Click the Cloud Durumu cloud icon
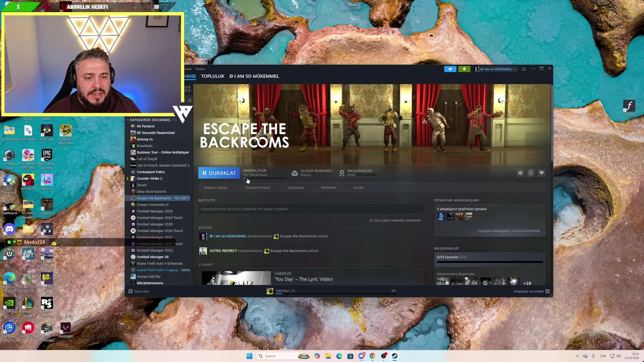Viewport: 644px width, 362px height. pyautogui.click(x=294, y=173)
